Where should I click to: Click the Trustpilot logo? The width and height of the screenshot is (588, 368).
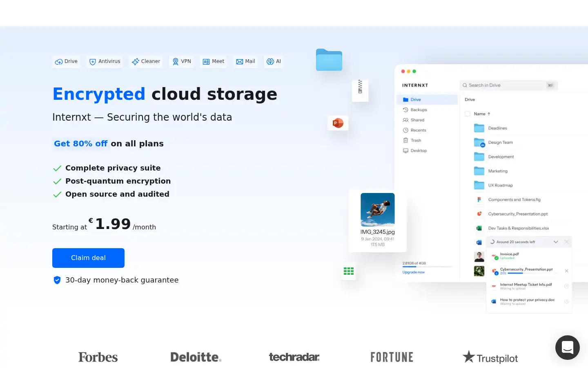(x=490, y=357)
